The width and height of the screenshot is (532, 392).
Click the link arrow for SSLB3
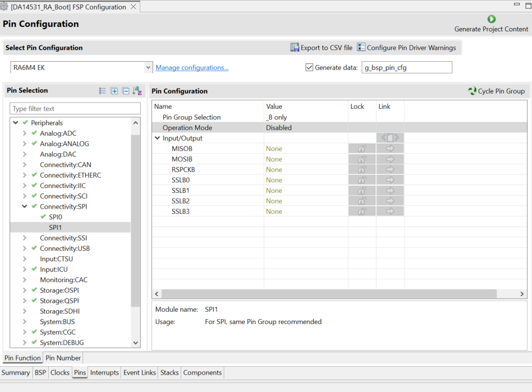[390, 211]
